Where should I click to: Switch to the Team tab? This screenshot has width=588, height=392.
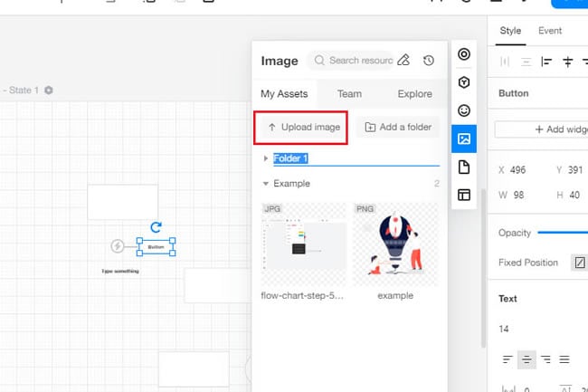point(349,94)
